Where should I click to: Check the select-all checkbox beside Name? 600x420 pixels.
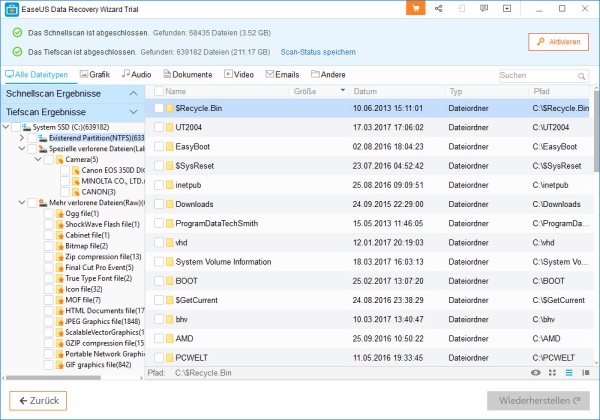click(x=159, y=91)
